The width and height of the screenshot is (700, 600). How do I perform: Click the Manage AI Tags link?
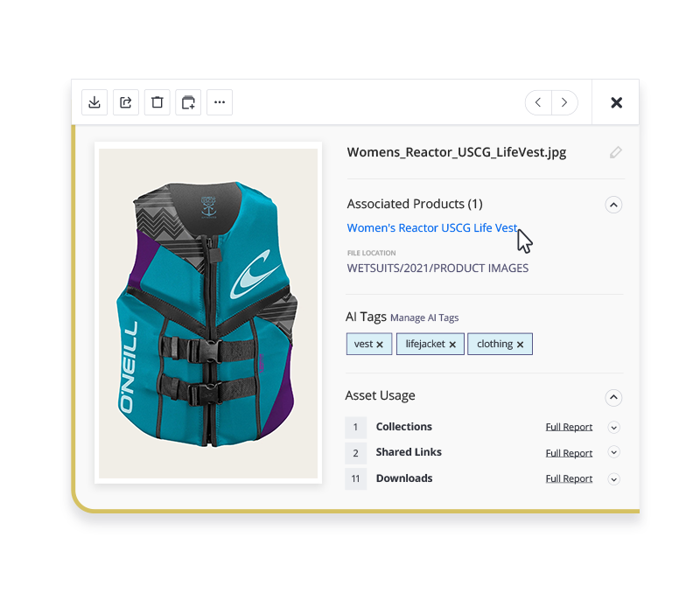tap(424, 317)
